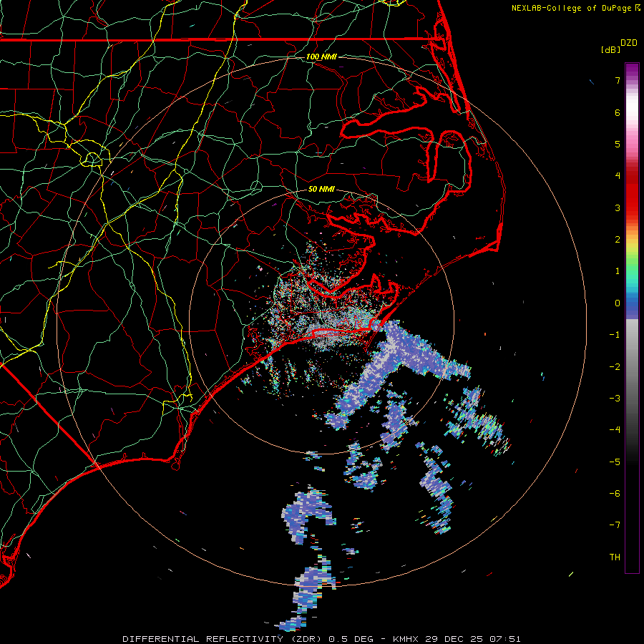
Task: Click the 0.5 DEG elevation text
Action: (351, 639)
